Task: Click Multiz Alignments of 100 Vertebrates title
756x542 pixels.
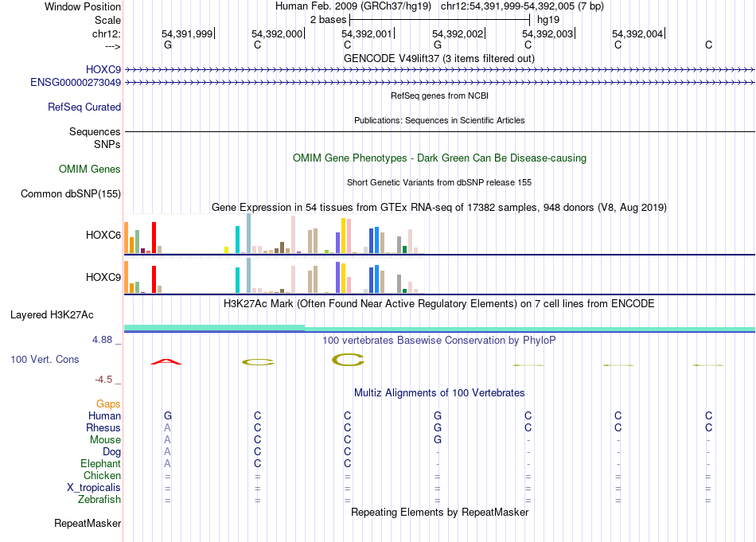Action: (x=439, y=393)
